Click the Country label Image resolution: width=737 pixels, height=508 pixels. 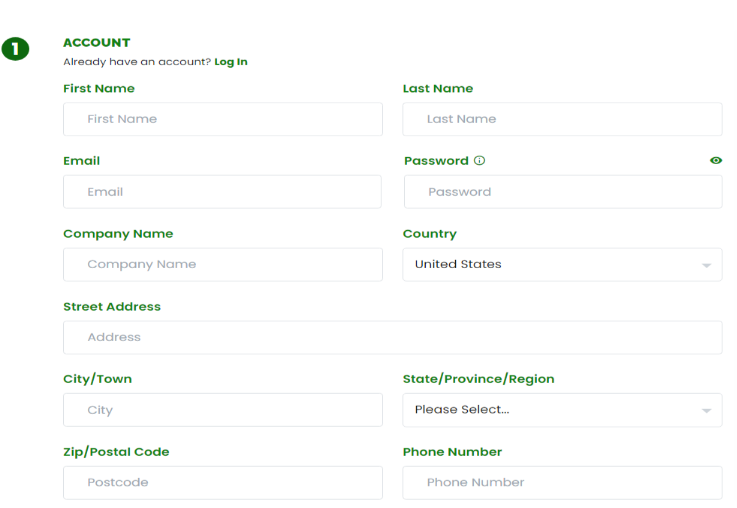(430, 234)
